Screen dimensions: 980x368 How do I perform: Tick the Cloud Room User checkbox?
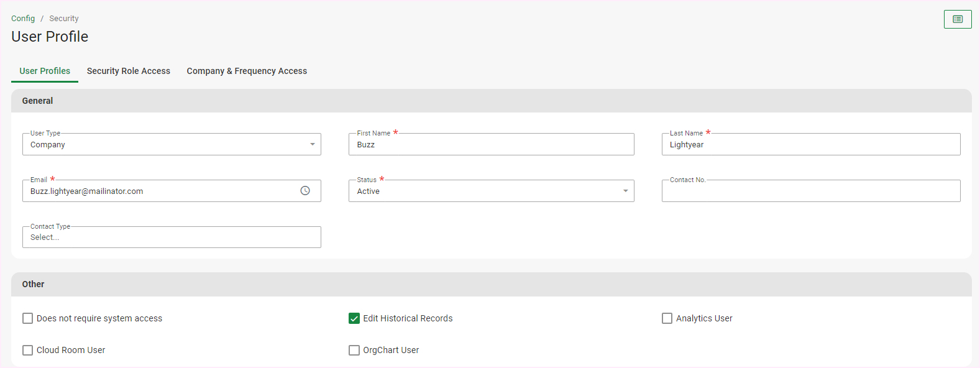[x=28, y=350]
